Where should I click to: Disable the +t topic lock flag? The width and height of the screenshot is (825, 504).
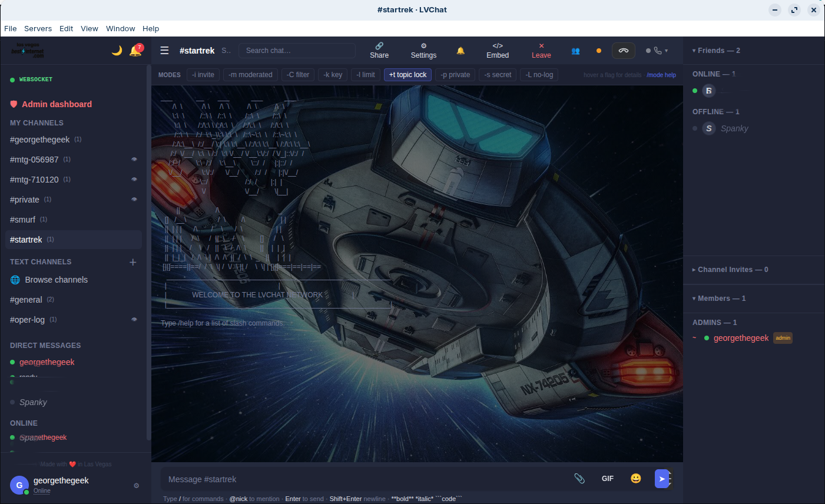[x=408, y=75]
